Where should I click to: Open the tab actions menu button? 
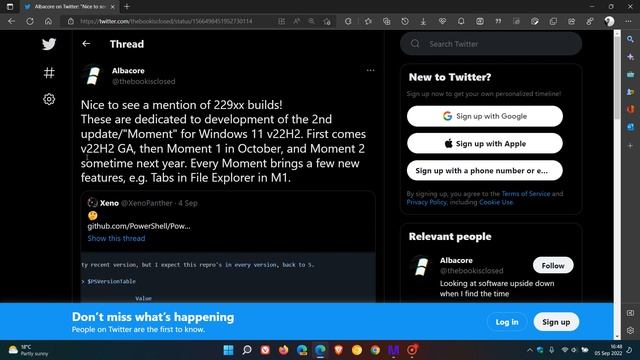click(x=10, y=7)
